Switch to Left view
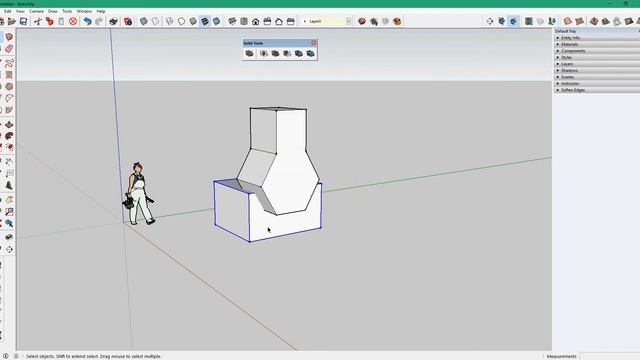 291,21
